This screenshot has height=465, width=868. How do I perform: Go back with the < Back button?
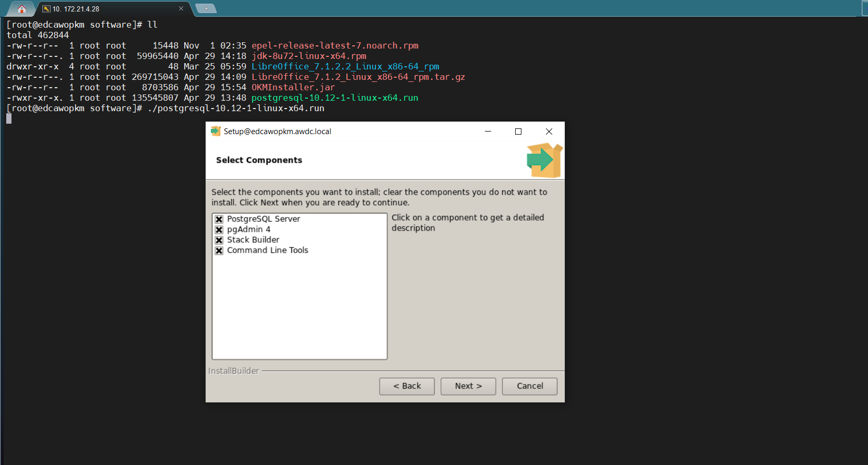[x=407, y=386]
